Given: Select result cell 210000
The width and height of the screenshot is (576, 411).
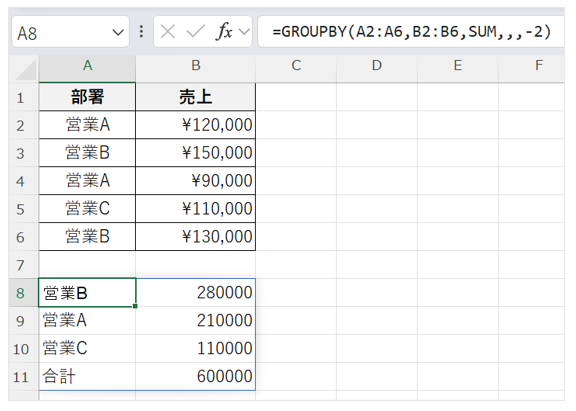Looking at the screenshot, I should [x=195, y=321].
